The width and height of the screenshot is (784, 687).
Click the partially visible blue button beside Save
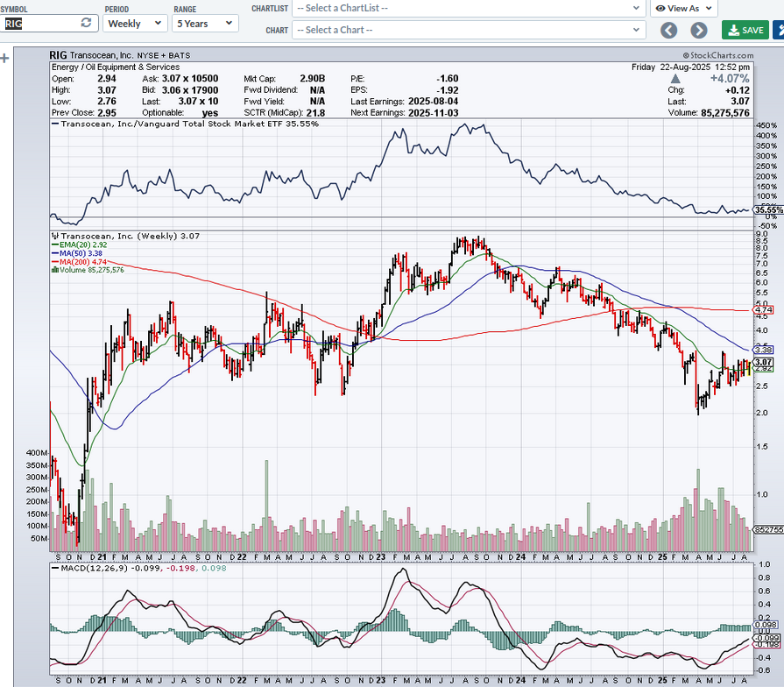[x=779, y=30]
